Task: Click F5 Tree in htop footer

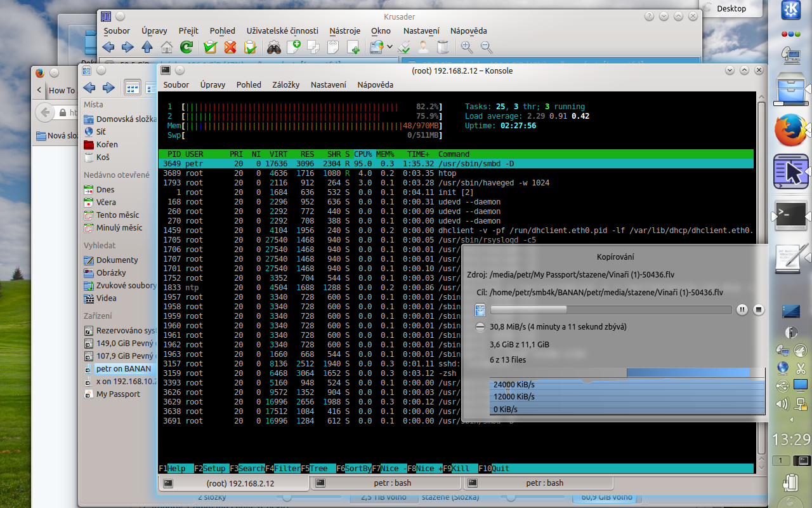Action: [318, 469]
